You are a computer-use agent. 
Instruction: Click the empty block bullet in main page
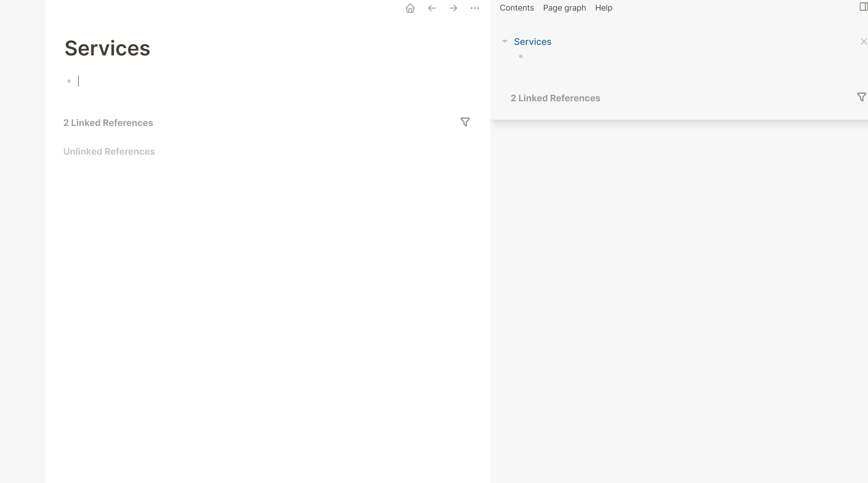(69, 81)
